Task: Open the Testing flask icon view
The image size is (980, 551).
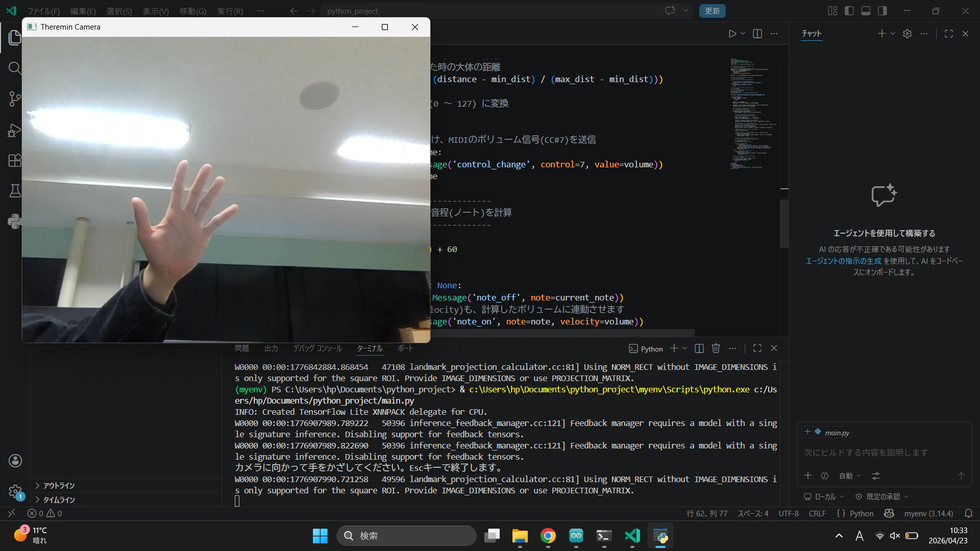Action: pyautogui.click(x=15, y=191)
